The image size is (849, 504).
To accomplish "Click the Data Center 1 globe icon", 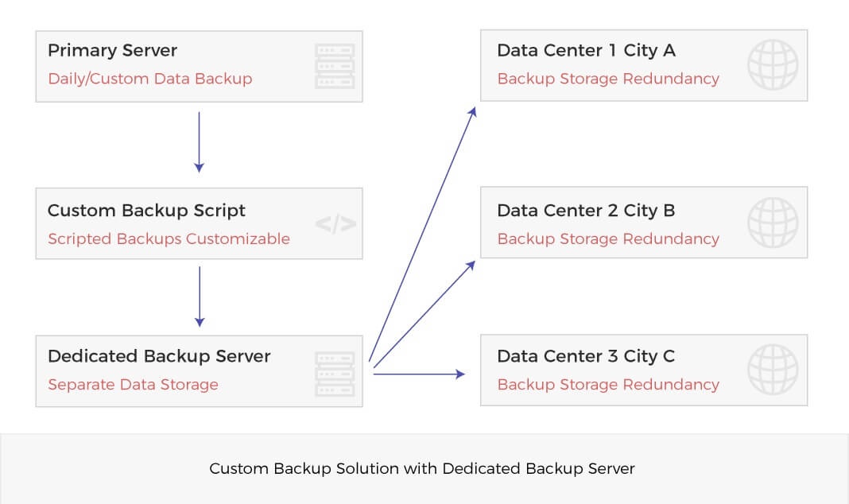I will click(x=773, y=65).
